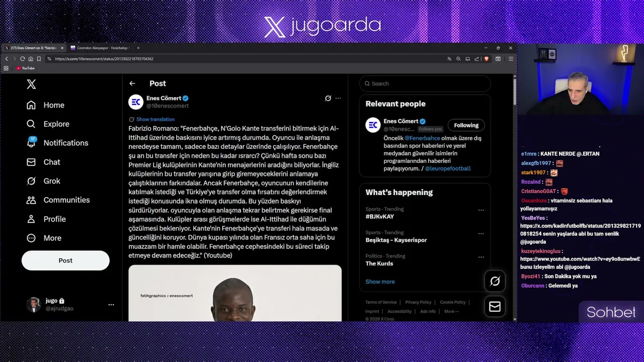Image resolution: width=644 pixels, height=362 pixels.
Task: Open Terms of Service footer link
Action: click(x=381, y=302)
